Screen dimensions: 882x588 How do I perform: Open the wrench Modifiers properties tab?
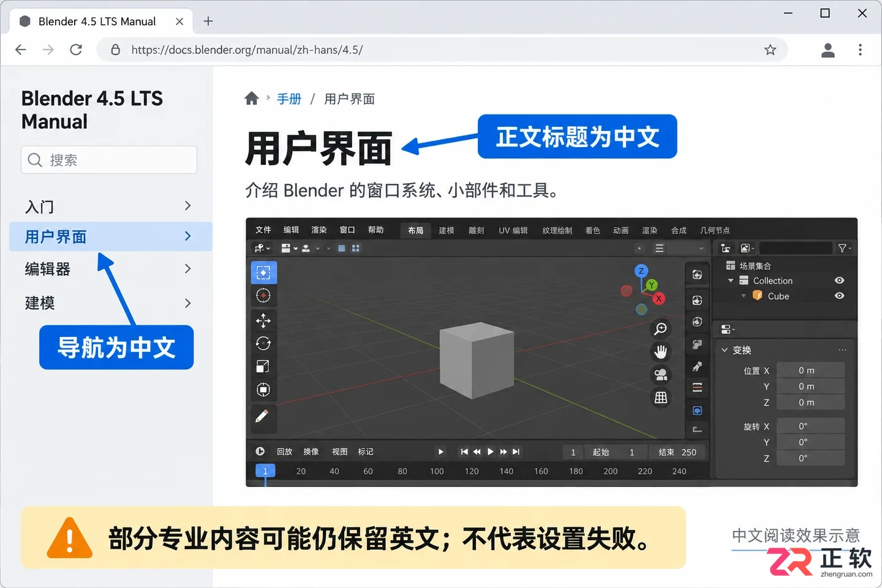pyautogui.click(x=697, y=366)
